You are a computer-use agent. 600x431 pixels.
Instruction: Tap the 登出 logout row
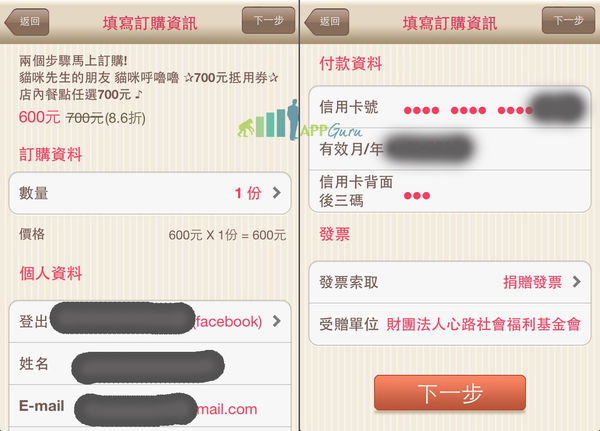(x=150, y=322)
